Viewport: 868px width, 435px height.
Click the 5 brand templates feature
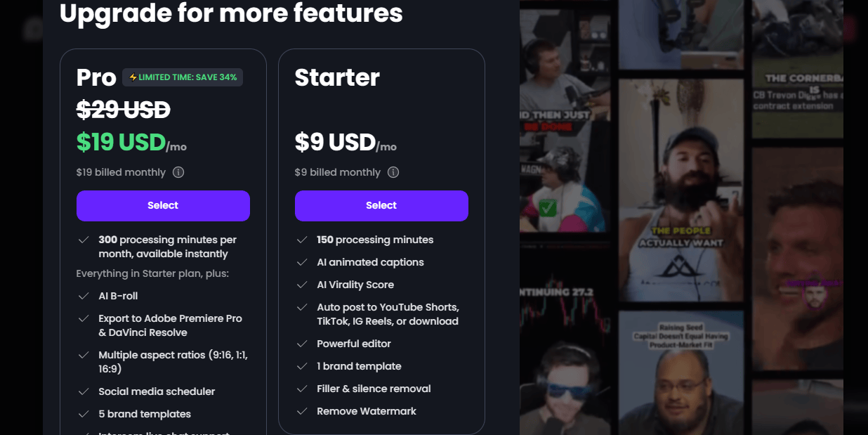pos(145,414)
